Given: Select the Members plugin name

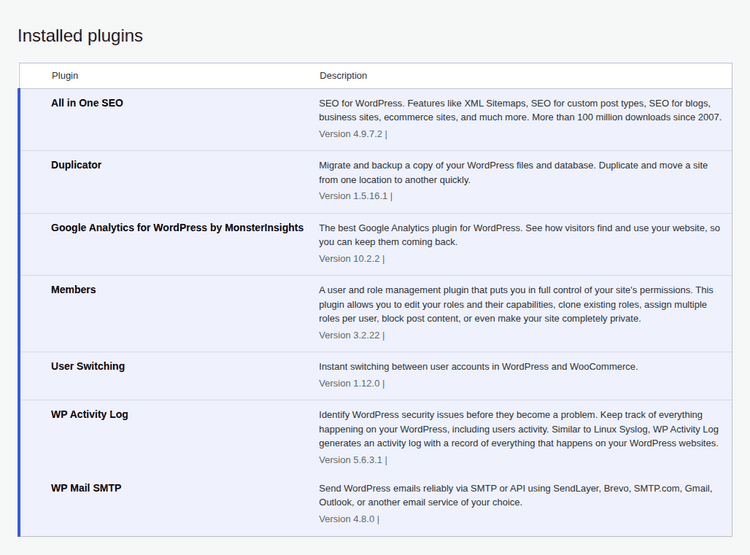Looking at the screenshot, I should [73, 289].
